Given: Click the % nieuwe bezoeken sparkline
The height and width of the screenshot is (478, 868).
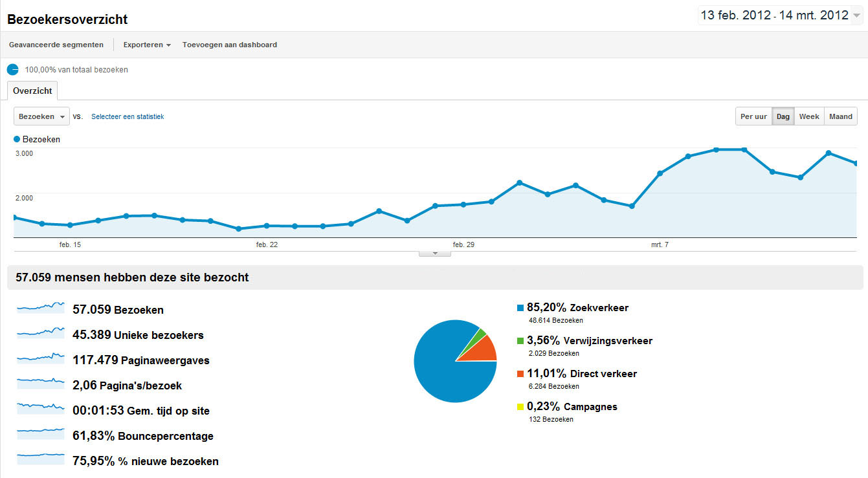Looking at the screenshot, I should click(x=41, y=458).
